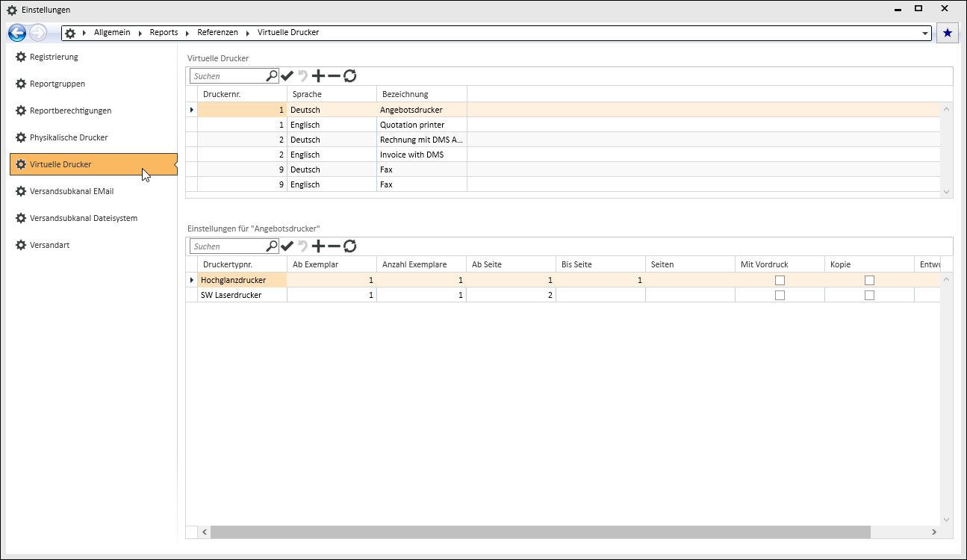Click Ab Seite column header

pos(512,264)
